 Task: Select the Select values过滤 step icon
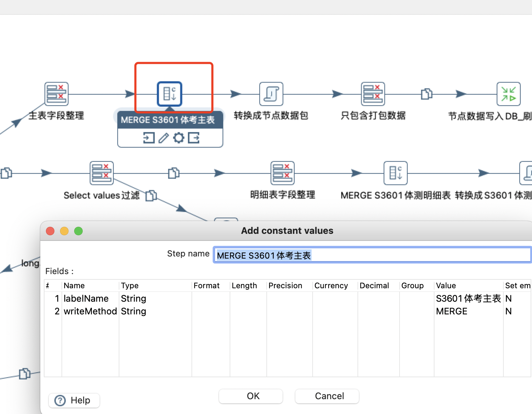(x=102, y=173)
